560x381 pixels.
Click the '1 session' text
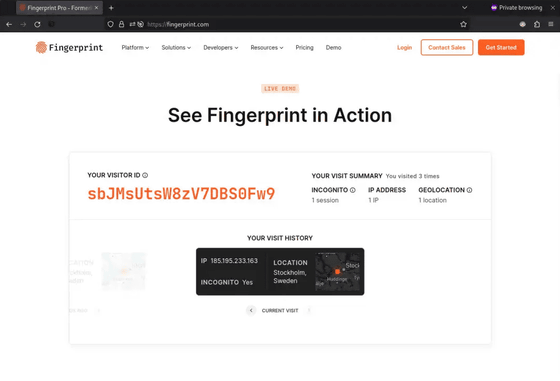point(325,200)
